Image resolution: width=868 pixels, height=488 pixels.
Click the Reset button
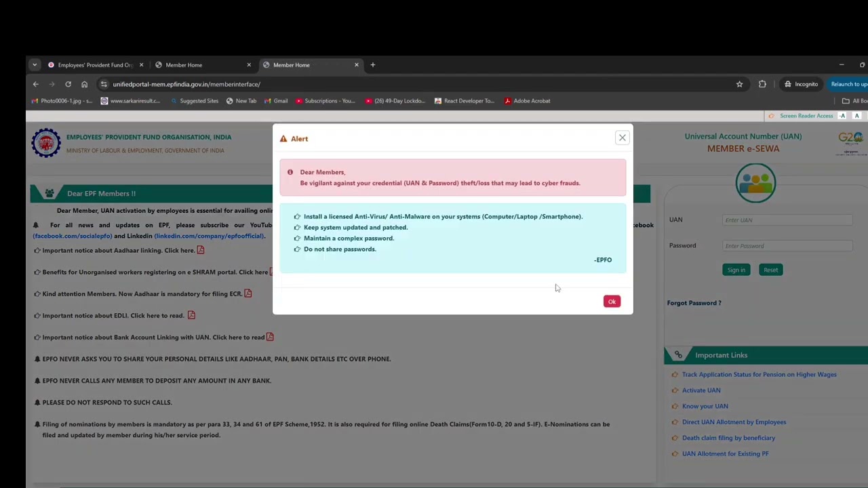point(770,270)
